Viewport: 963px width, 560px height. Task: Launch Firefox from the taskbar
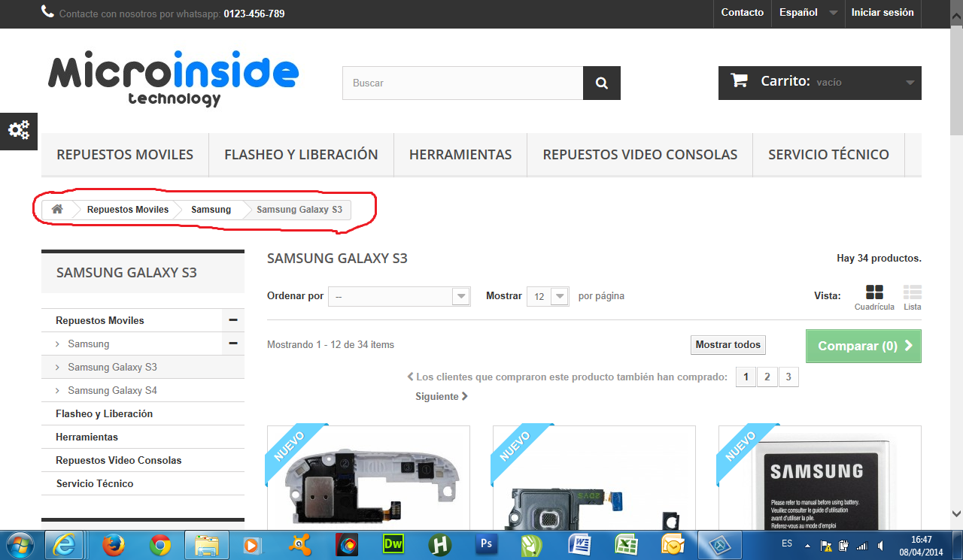[112, 544]
